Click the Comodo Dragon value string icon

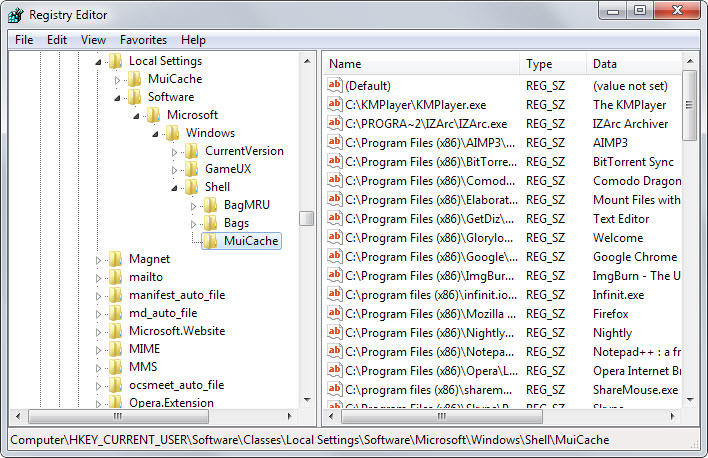tap(335, 180)
